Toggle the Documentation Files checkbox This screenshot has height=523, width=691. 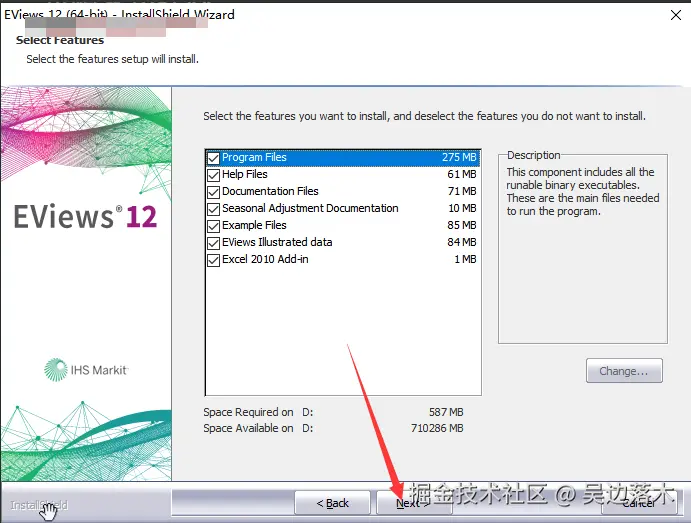point(213,192)
